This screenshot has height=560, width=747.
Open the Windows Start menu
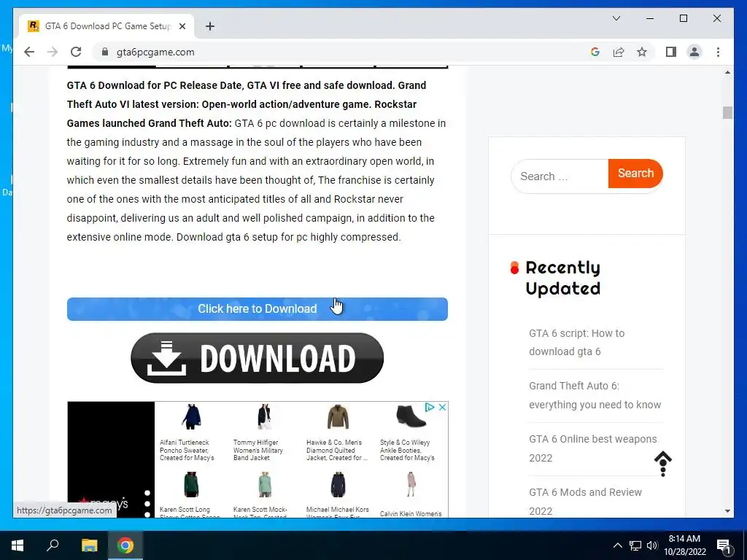[x=18, y=545]
